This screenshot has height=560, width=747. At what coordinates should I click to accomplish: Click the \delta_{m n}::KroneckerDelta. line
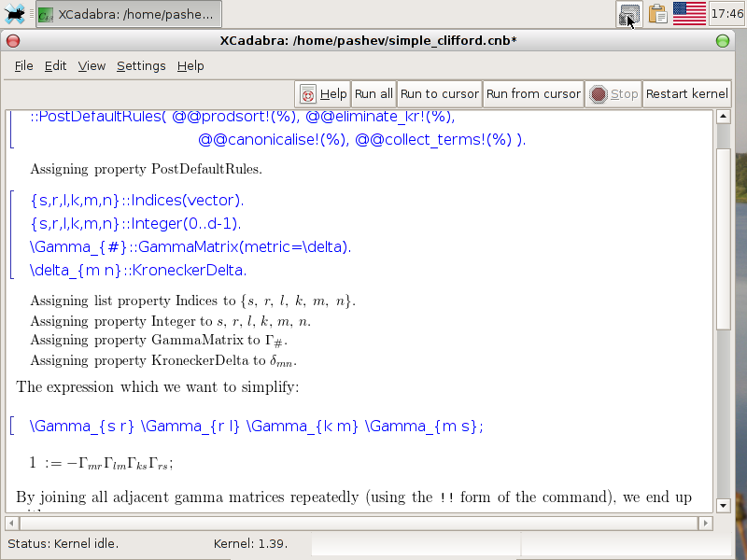138,270
